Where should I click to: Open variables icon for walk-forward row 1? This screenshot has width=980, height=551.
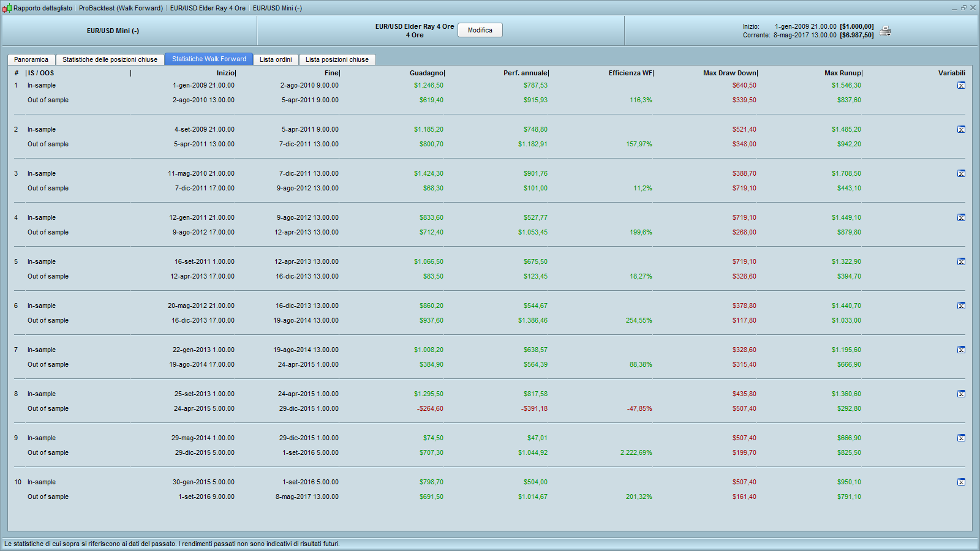pos(961,86)
